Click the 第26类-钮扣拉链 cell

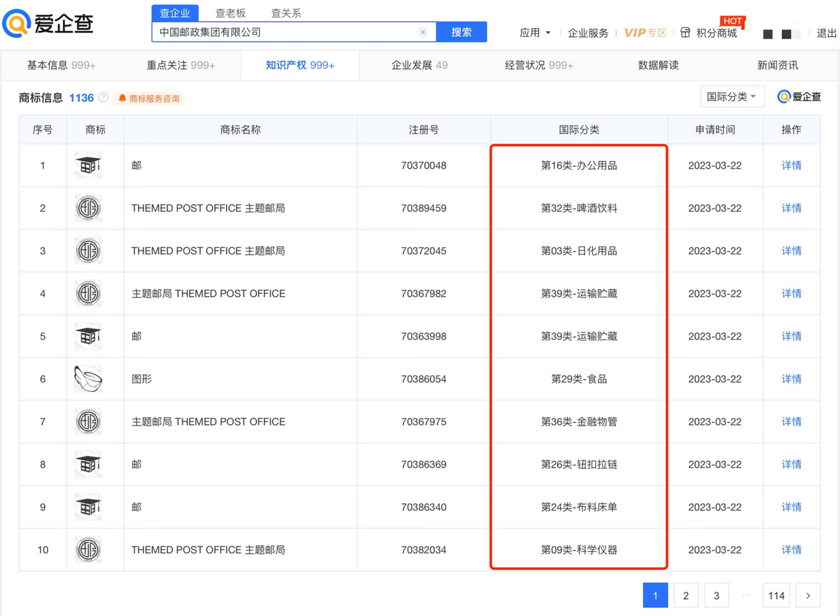579,465
